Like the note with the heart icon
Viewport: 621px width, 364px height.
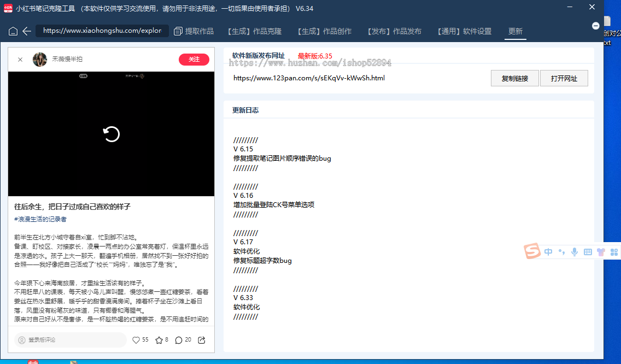pyautogui.click(x=136, y=340)
